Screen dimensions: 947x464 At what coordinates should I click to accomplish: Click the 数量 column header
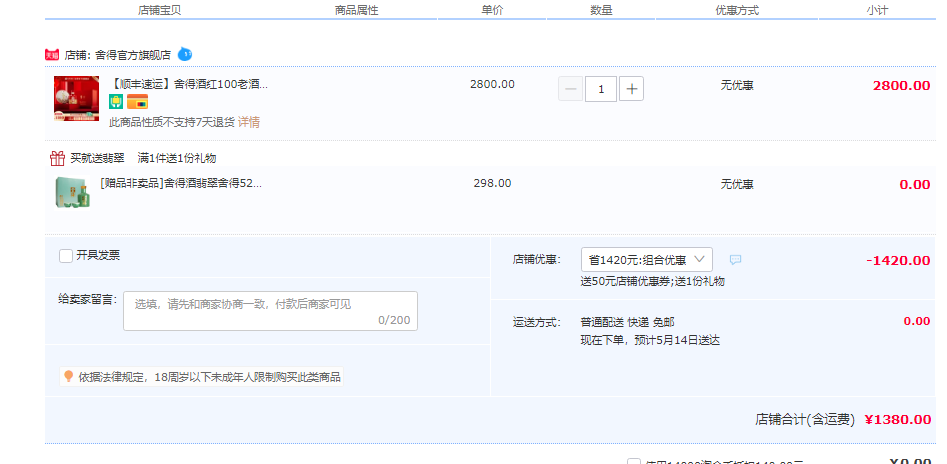point(601,10)
